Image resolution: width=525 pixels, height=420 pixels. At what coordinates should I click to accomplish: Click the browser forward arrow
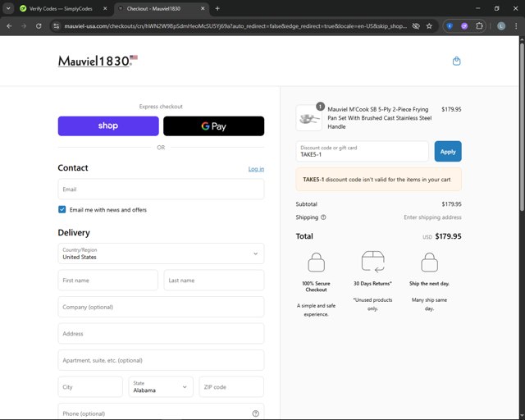click(24, 26)
